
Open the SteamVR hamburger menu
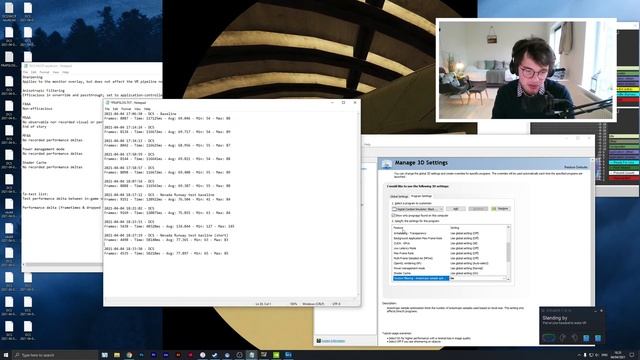tap(544, 311)
